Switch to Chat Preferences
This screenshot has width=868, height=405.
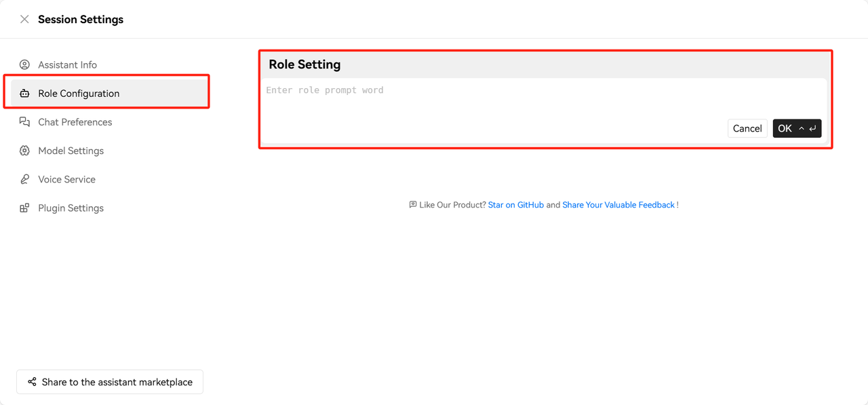click(75, 122)
